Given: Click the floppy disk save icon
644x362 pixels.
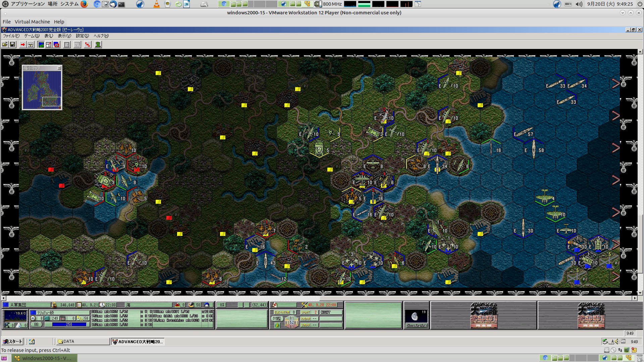Looking at the screenshot, I should (x=13, y=45).
